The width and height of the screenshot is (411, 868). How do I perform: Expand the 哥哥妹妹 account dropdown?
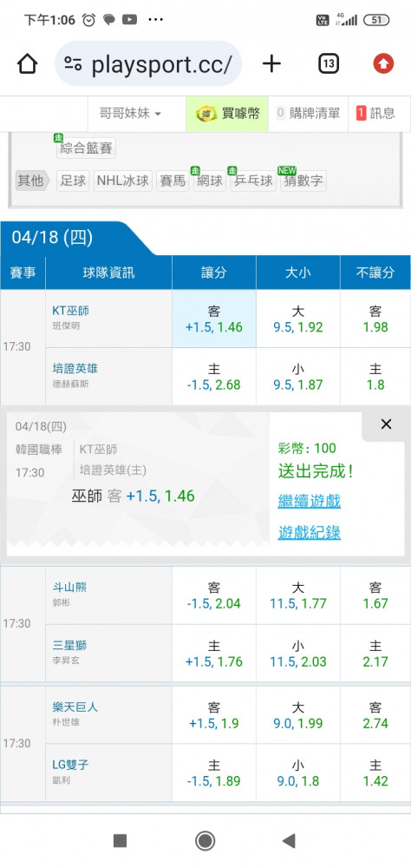[x=130, y=114]
